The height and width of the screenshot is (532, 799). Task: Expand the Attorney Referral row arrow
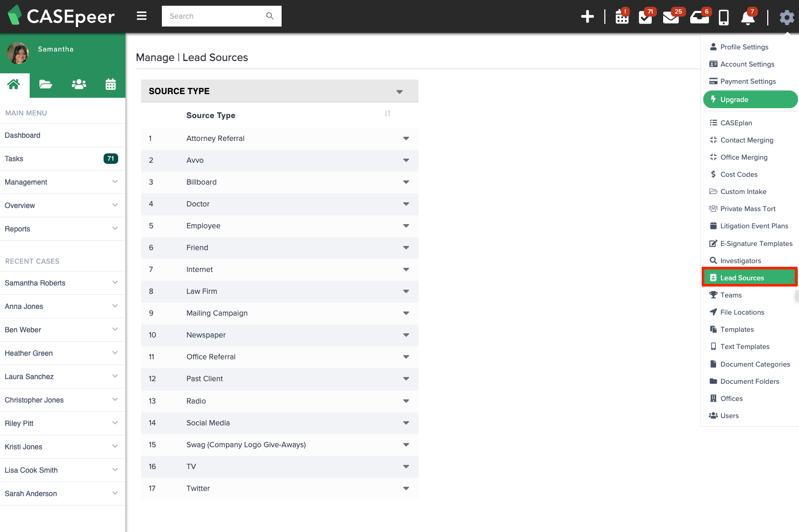[x=406, y=138]
